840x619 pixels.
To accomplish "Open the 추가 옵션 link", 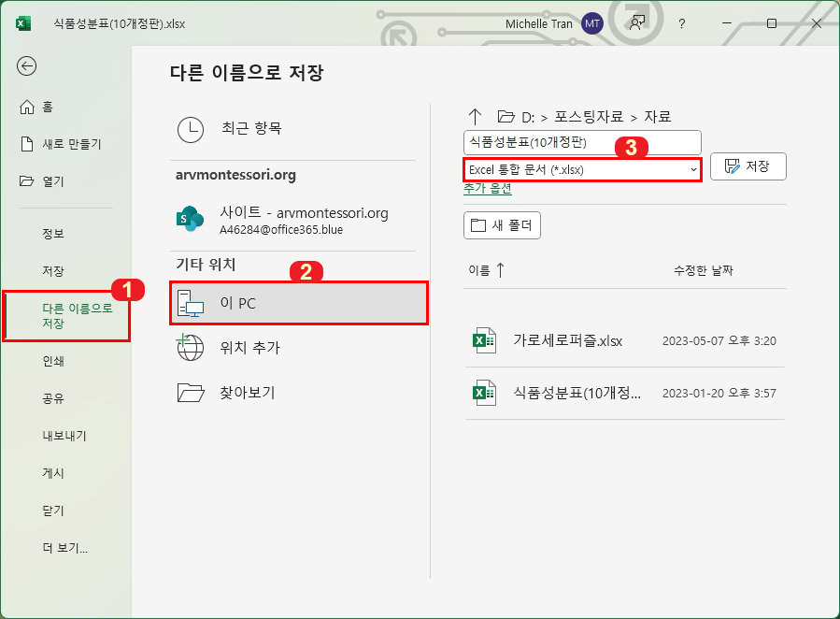I will coord(486,188).
